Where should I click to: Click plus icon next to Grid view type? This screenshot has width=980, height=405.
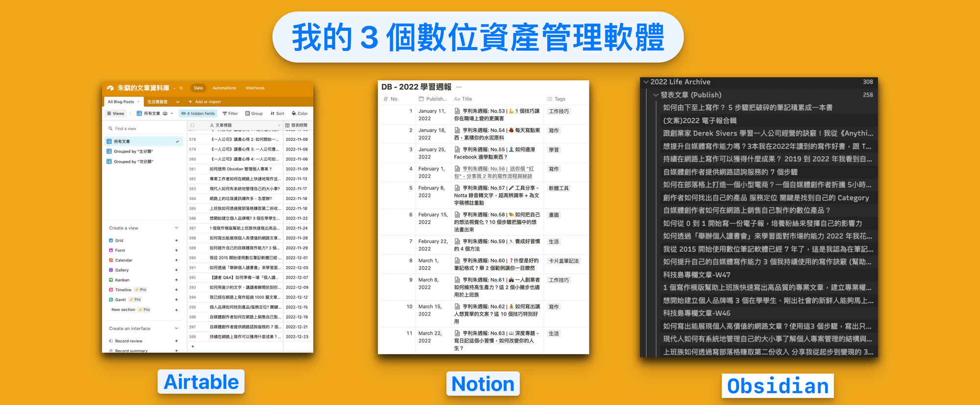pos(176,241)
